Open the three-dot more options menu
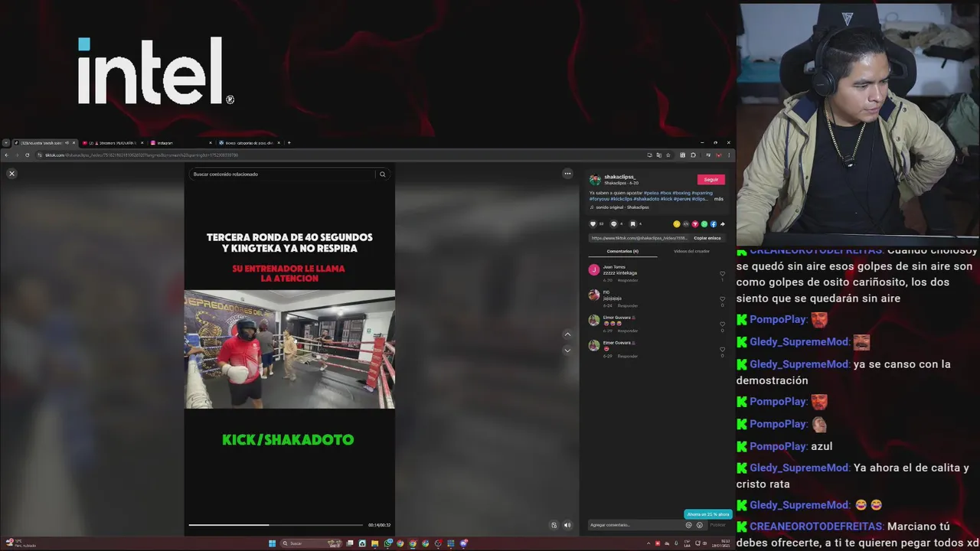Image resolution: width=980 pixels, height=551 pixels. pos(567,174)
